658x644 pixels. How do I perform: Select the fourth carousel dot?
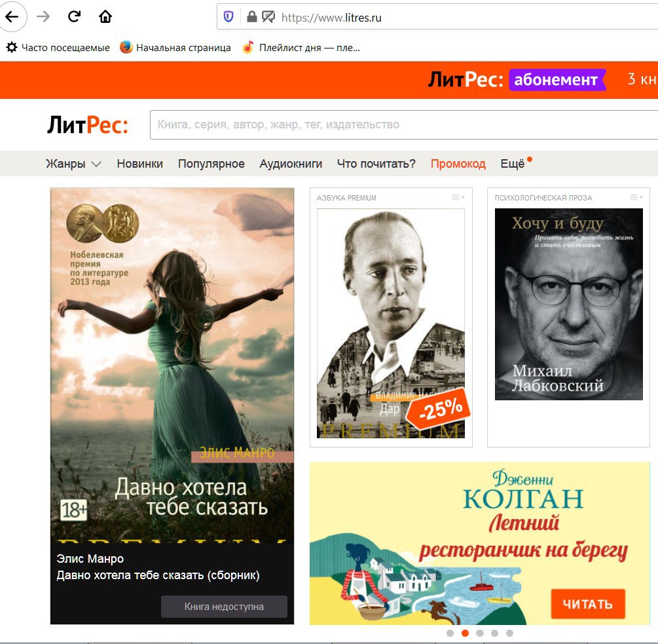[495, 633]
